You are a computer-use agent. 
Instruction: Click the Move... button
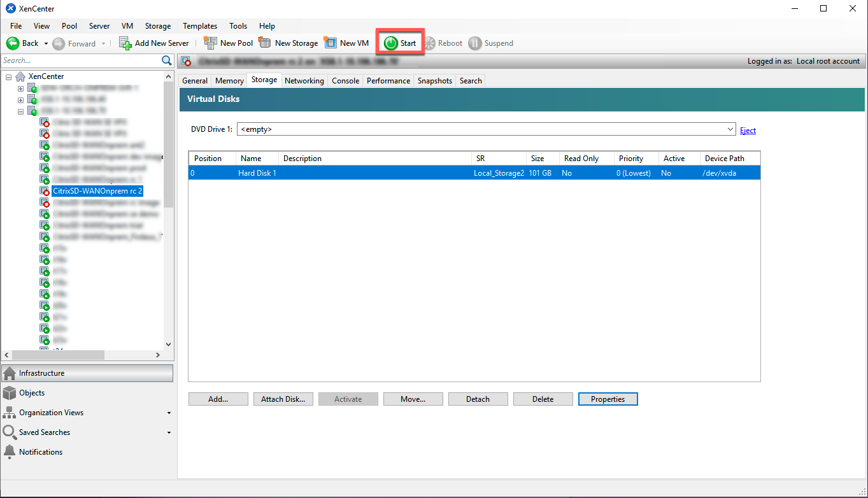[x=413, y=399]
